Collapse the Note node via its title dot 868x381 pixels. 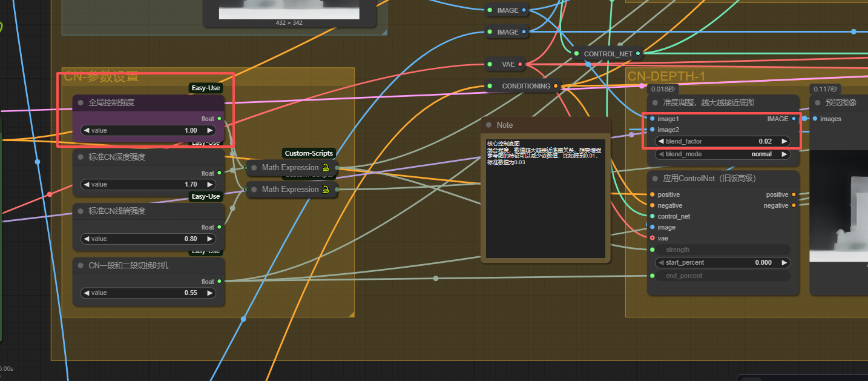point(489,125)
